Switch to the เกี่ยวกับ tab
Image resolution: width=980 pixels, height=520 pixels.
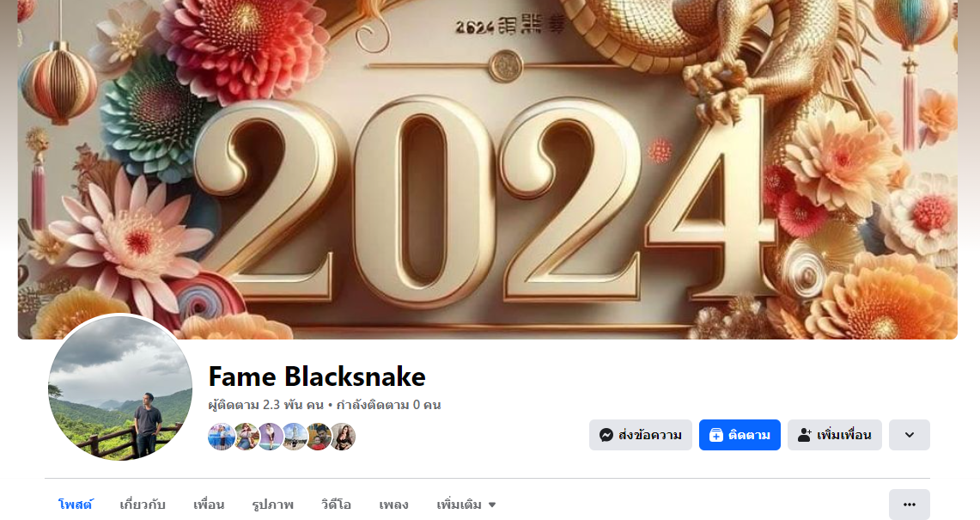(x=143, y=505)
